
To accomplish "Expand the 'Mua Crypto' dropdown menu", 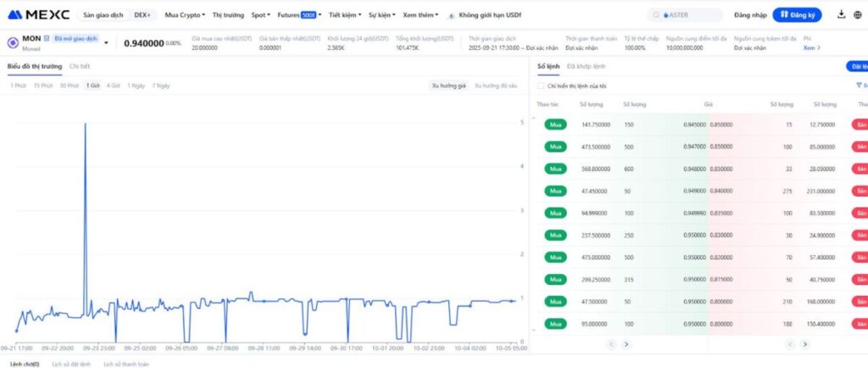I will (x=185, y=15).
